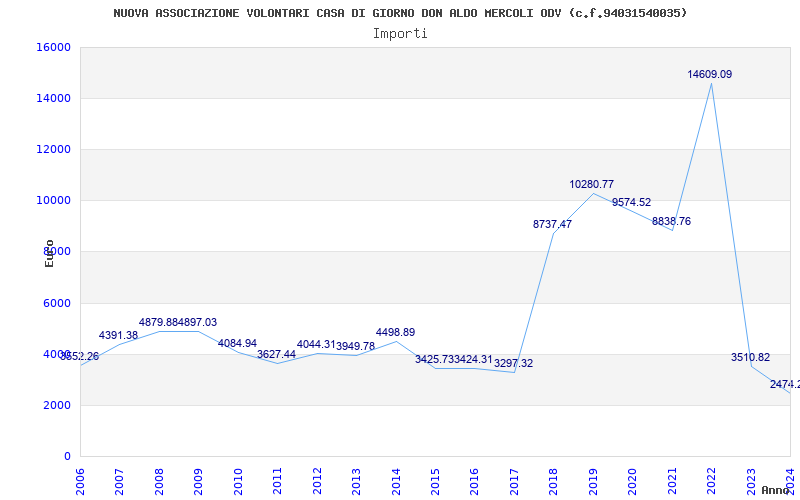Click the 9574.52 value label
The image size is (800, 500).
[x=631, y=202]
